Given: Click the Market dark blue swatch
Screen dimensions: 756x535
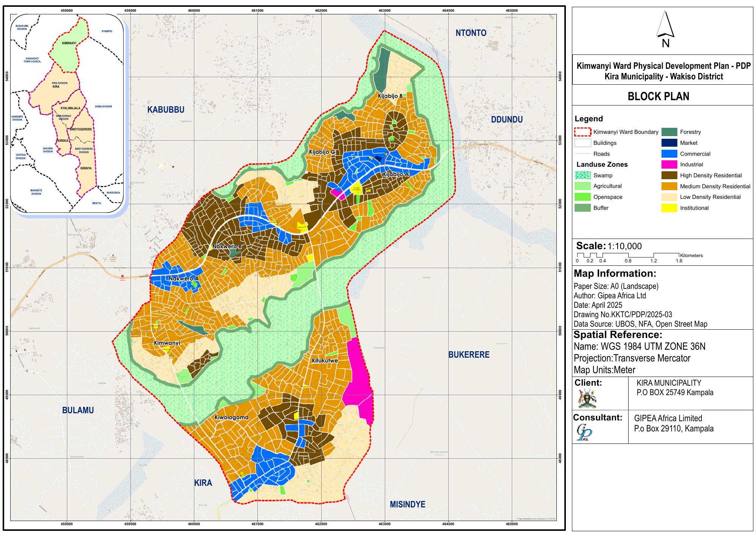Looking at the screenshot, I should 669,143.
